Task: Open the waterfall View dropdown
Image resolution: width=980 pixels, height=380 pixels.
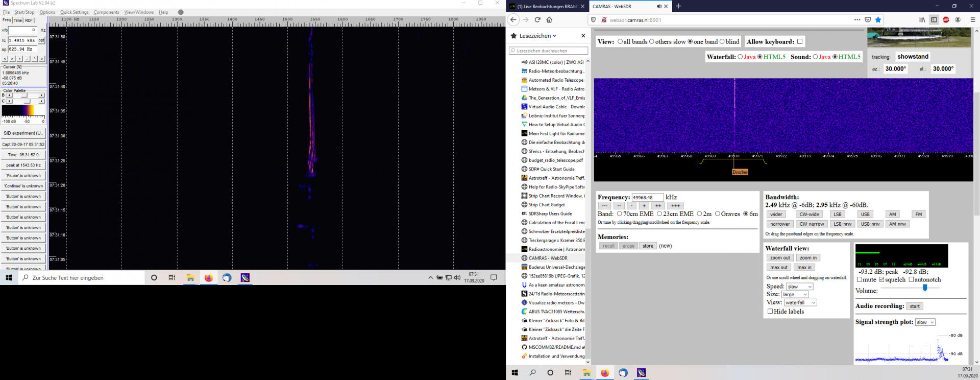Action: coord(800,302)
